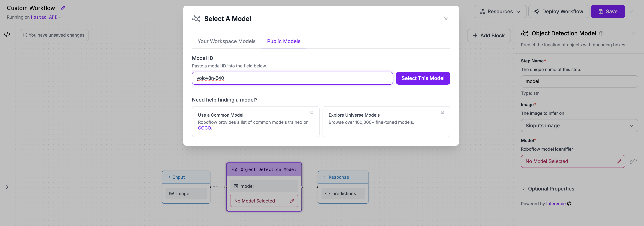Close the Object Detection Model panel
The height and width of the screenshot is (226, 644).
coord(634,34)
